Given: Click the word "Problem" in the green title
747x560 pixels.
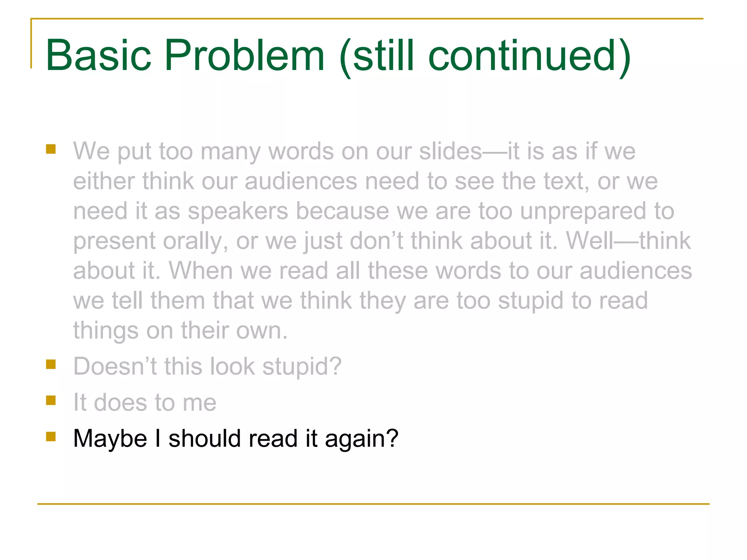Looking at the screenshot, I should [244, 55].
